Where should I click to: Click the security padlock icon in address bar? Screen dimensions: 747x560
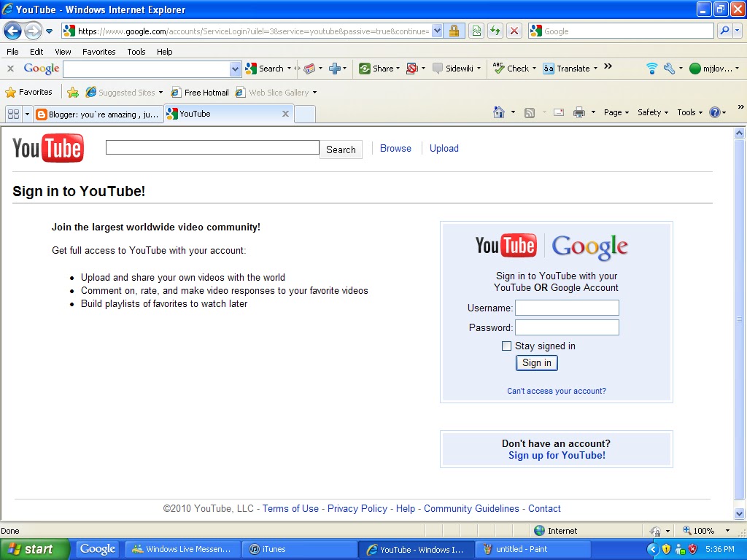pyautogui.click(x=454, y=31)
